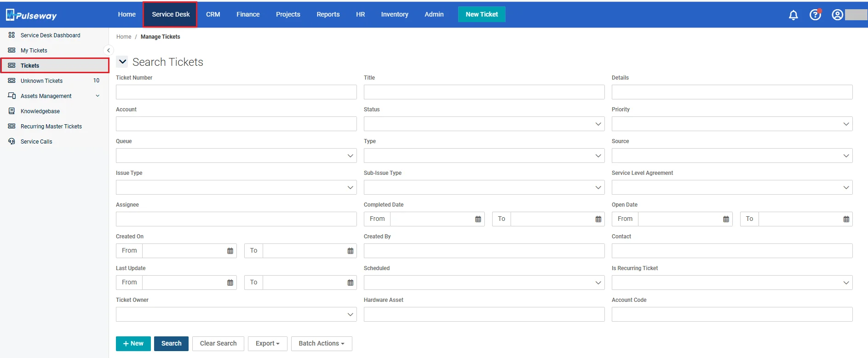Click the Search button
Viewport: 868px width, 358px height.
pyautogui.click(x=171, y=344)
